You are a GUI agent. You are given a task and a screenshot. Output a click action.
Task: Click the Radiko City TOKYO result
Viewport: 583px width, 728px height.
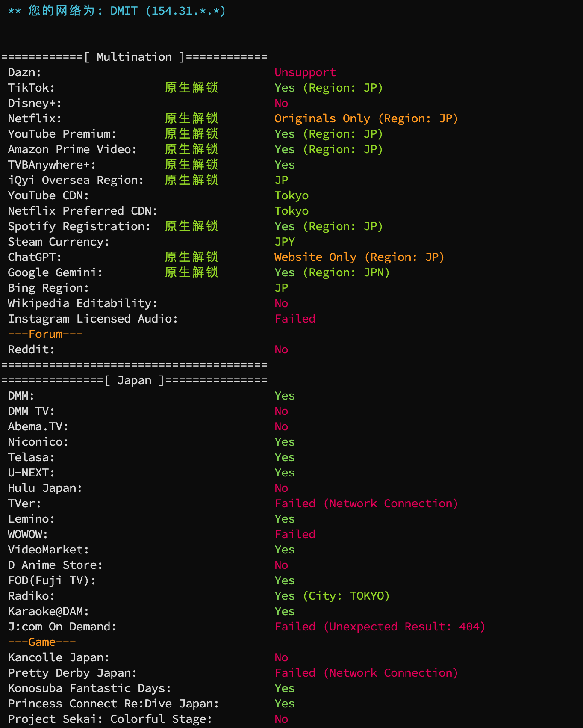332,596
